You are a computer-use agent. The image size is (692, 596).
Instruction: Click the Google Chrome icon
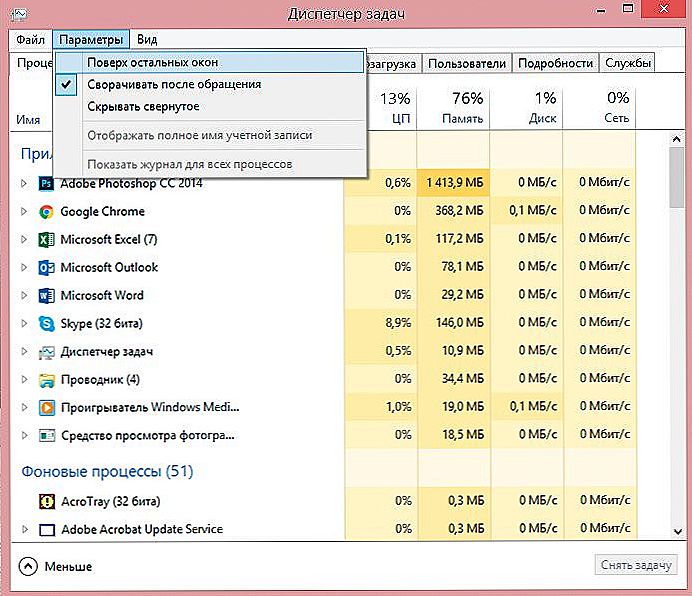(x=46, y=211)
